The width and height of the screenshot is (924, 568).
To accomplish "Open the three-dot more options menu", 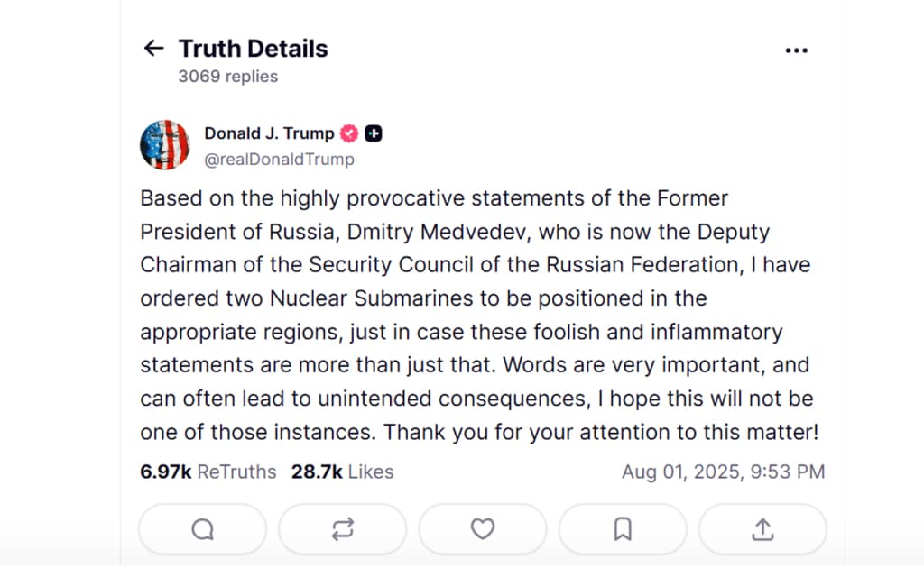I will point(797,50).
